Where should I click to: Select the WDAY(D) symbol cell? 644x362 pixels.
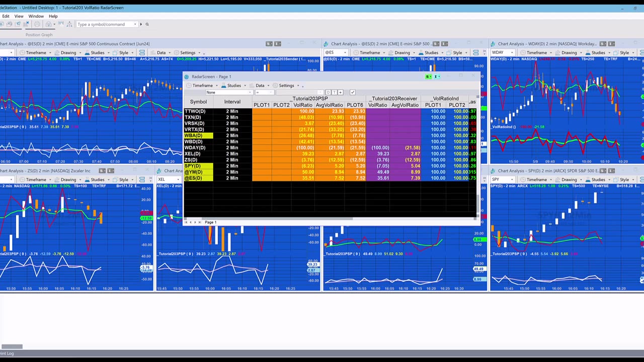tap(198, 148)
